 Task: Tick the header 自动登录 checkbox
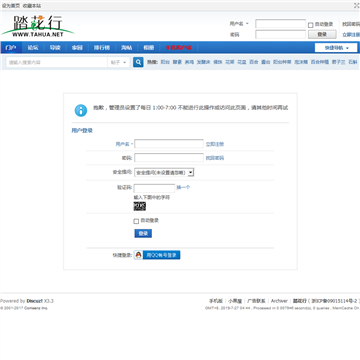pyautogui.click(x=310, y=25)
